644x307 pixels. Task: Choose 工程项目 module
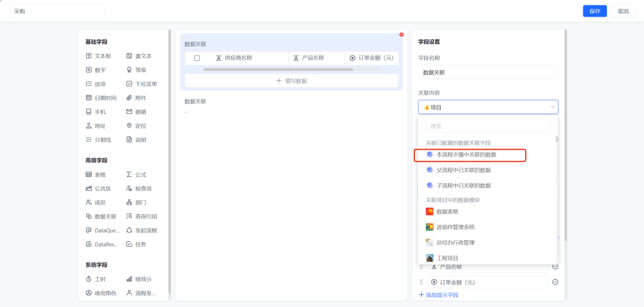tap(487, 258)
